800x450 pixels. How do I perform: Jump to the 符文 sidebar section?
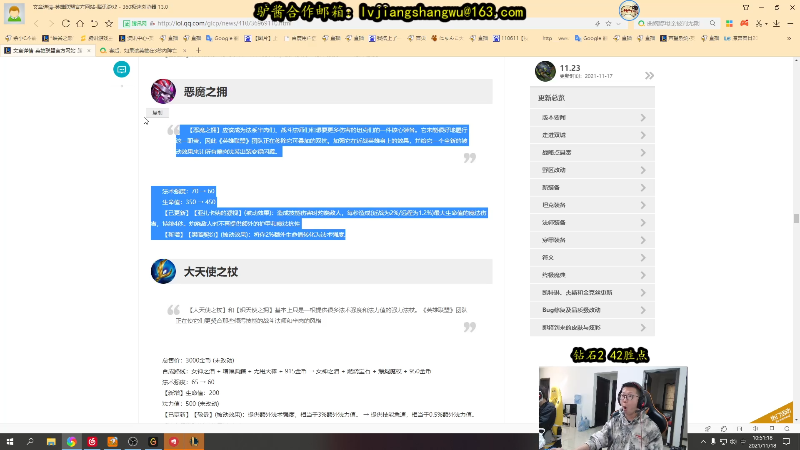592,258
